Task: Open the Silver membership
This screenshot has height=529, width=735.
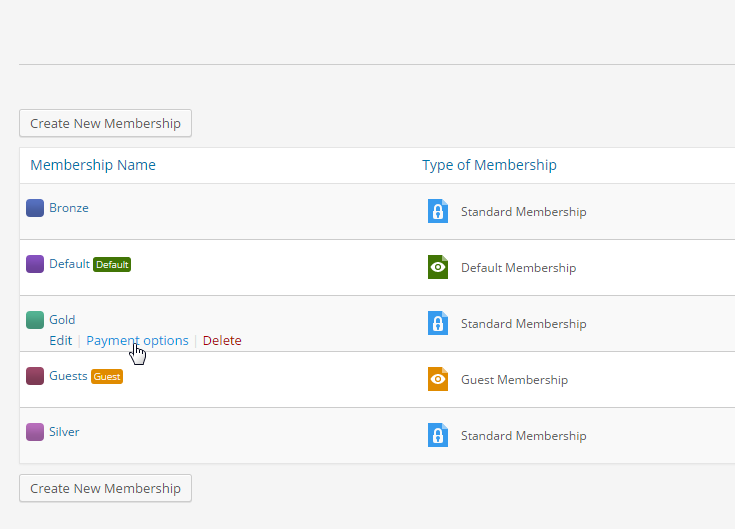Action: click(x=64, y=432)
